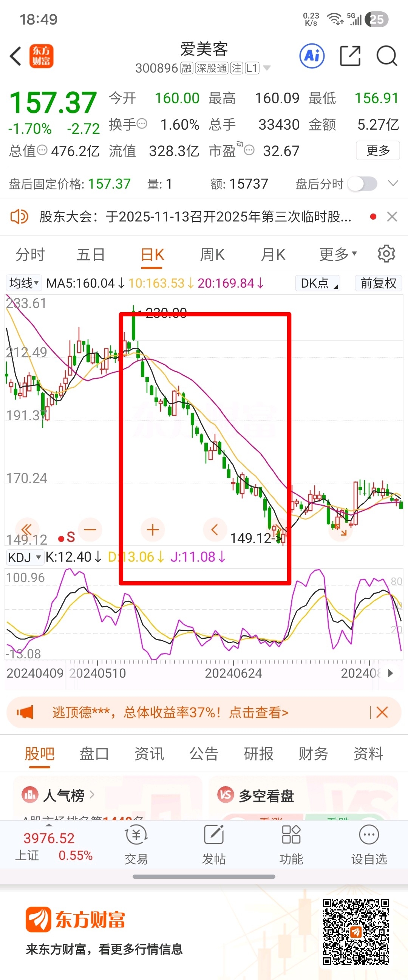This screenshot has width=408, height=980.
Task: Open the 资料 tab
Action: point(368,753)
